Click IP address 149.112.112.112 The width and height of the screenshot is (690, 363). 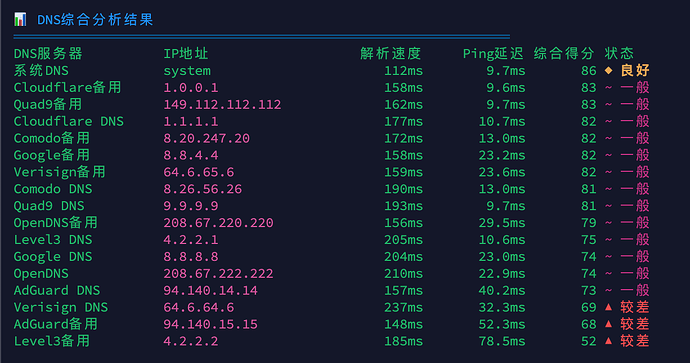[x=222, y=105]
